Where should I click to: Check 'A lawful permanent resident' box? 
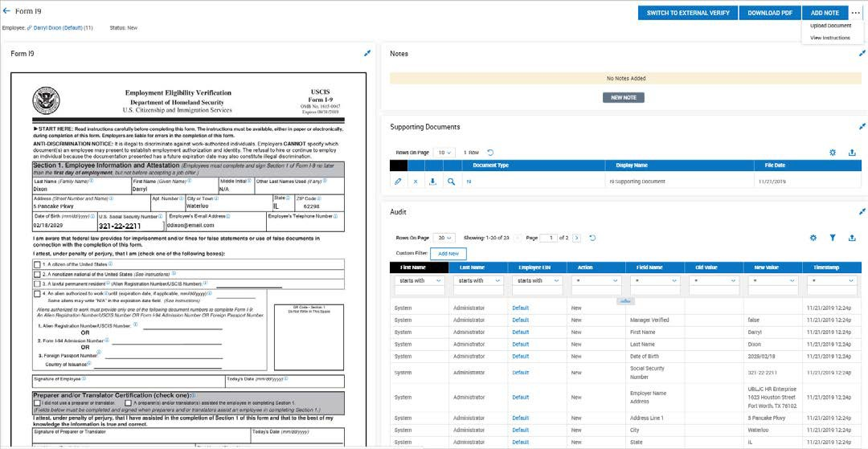[37, 283]
